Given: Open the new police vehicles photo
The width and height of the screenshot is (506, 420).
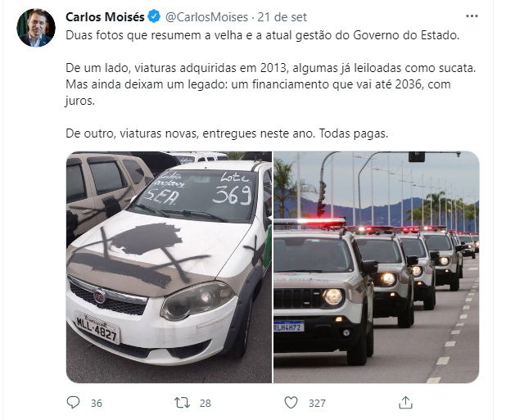Looking at the screenshot, I should 377,267.
